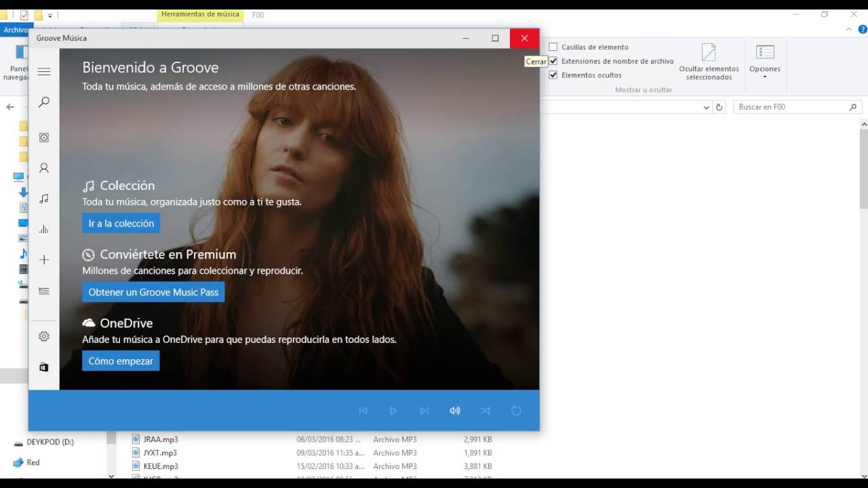
Task: Open Explorer ribbon help
Action: [862, 30]
